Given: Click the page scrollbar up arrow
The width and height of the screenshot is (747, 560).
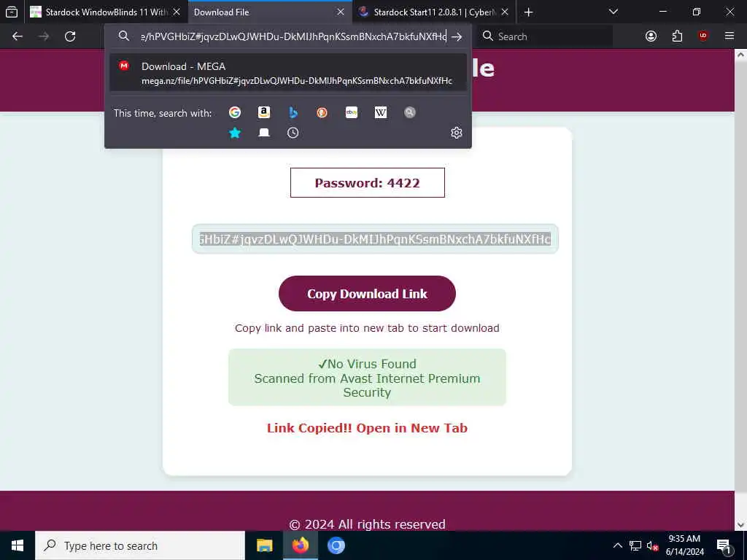Looking at the screenshot, I should click(x=740, y=55).
